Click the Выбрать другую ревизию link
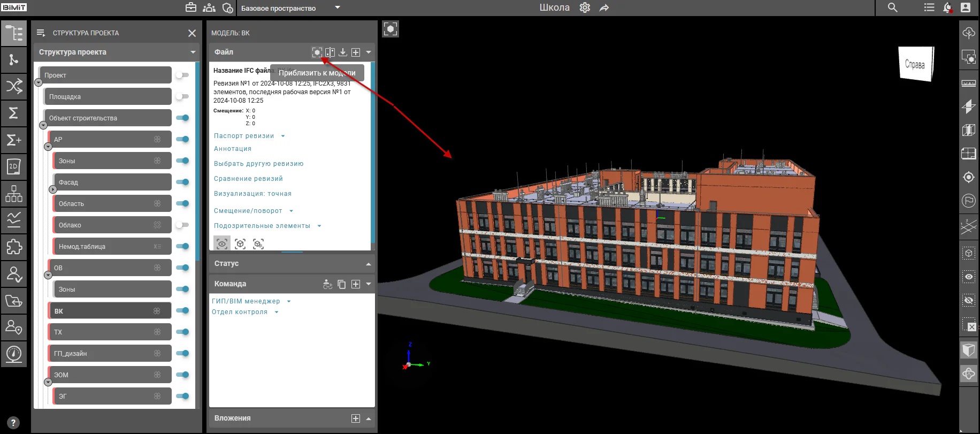This screenshot has height=434, width=980. 258,164
